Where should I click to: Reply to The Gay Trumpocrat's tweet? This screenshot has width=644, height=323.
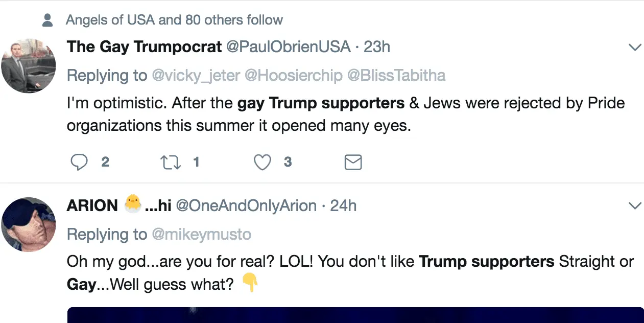[x=79, y=163]
